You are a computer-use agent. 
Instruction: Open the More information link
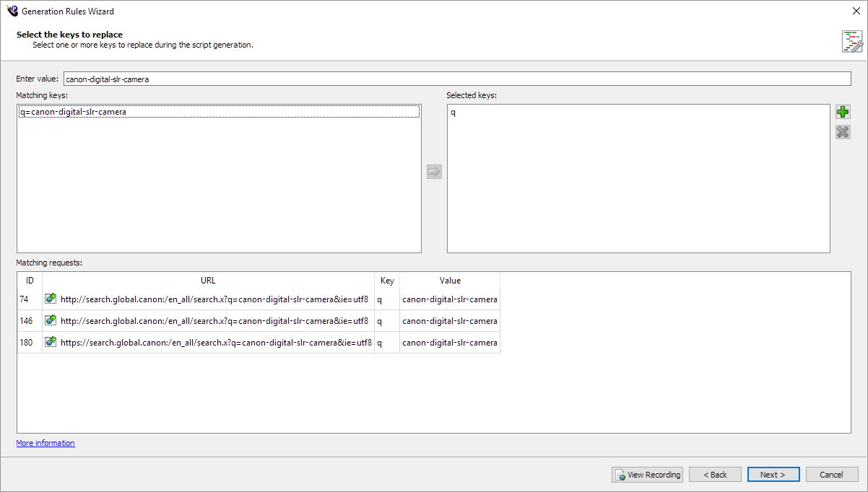point(45,443)
